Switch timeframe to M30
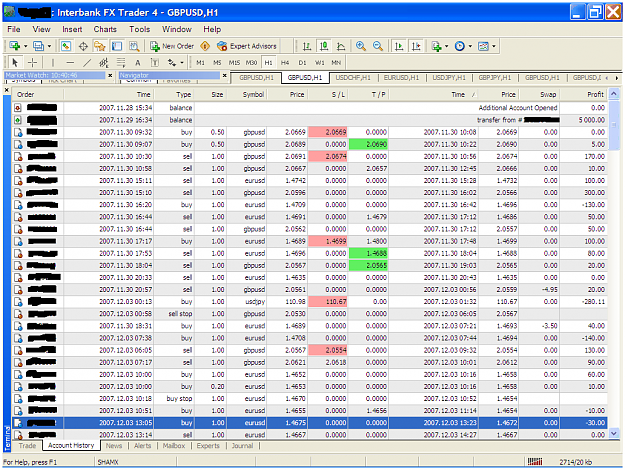 coord(252,63)
